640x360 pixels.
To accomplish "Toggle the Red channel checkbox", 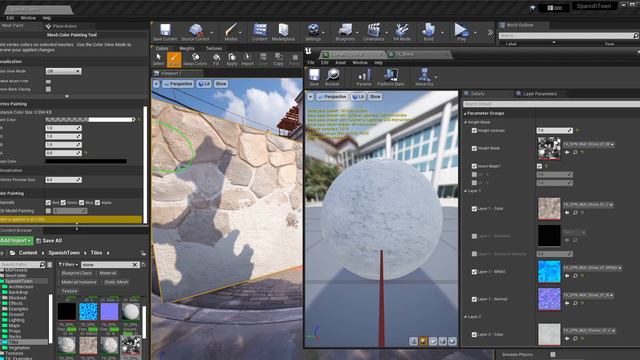I will [49, 202].
